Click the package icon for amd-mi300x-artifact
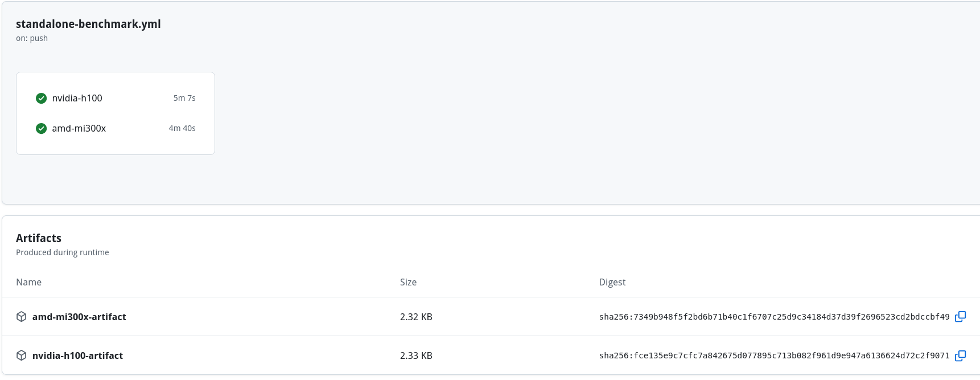The image size is (980, 380). 22,317
